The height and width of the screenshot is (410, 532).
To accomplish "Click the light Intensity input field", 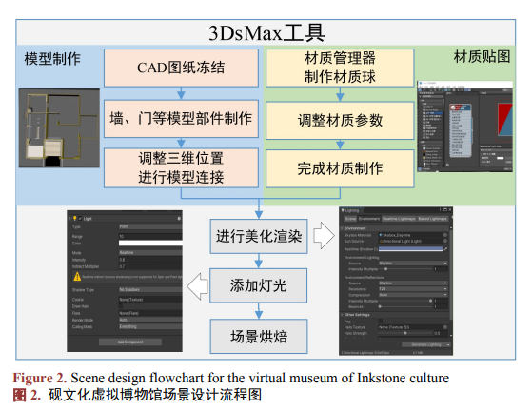I will 150,260.
